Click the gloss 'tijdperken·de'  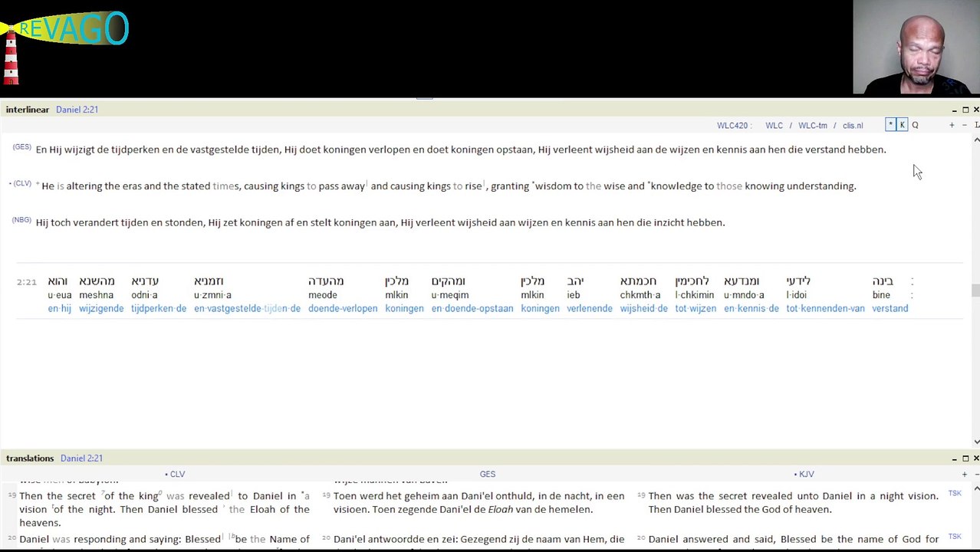point(159,308)
